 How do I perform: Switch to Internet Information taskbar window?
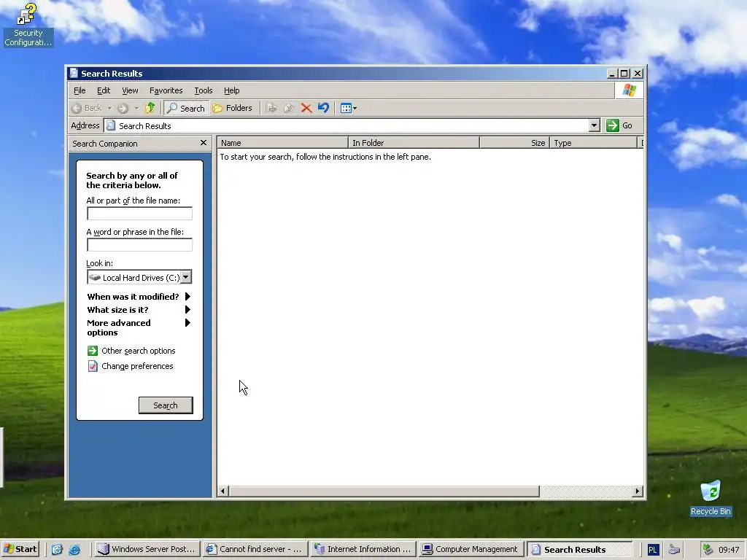(363, 549)
